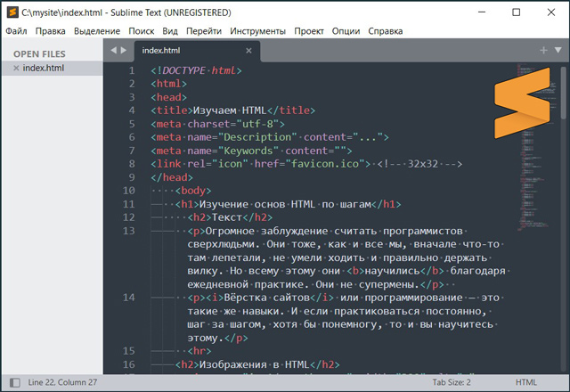Click the <hr> tag on line 15

click(199, 351)
